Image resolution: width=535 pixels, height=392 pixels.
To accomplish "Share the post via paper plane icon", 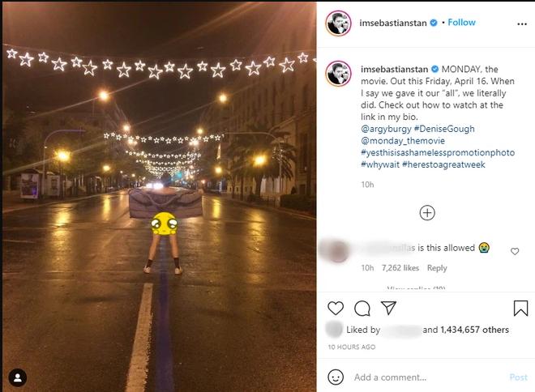I will tap(388, 308).
